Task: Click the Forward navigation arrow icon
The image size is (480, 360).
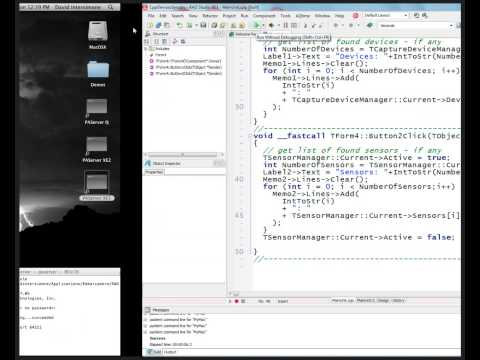Action: click(x=351, y=25)
